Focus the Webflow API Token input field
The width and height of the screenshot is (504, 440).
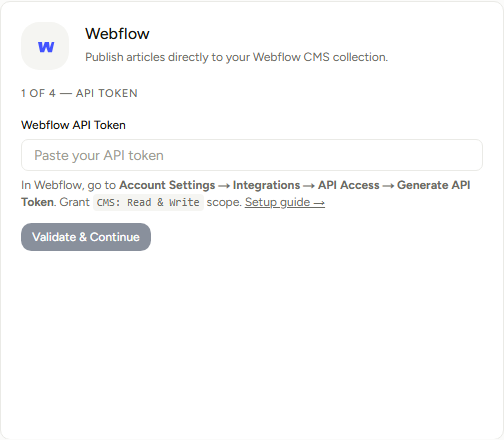(252, 155)
